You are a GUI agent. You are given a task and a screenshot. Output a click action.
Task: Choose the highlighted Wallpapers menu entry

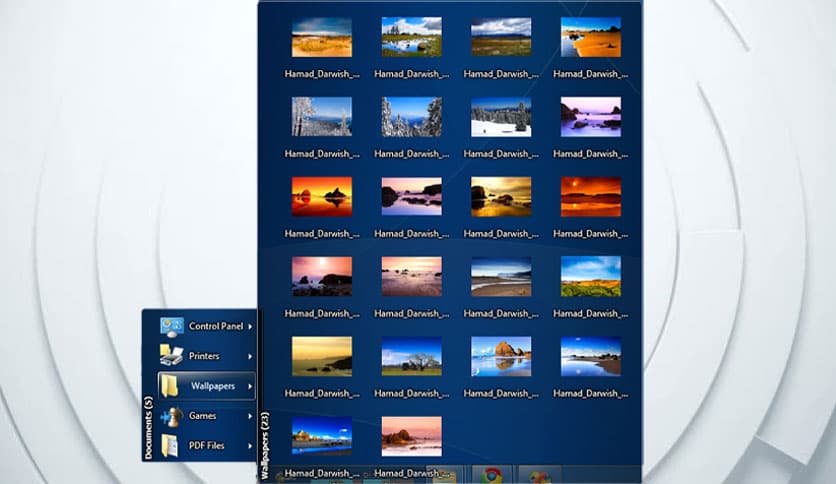point(207,386)
